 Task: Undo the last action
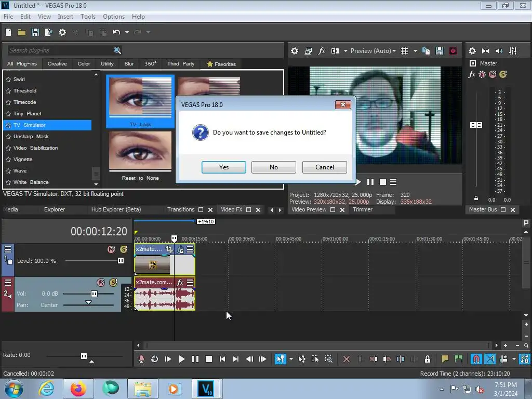point(116,32)
